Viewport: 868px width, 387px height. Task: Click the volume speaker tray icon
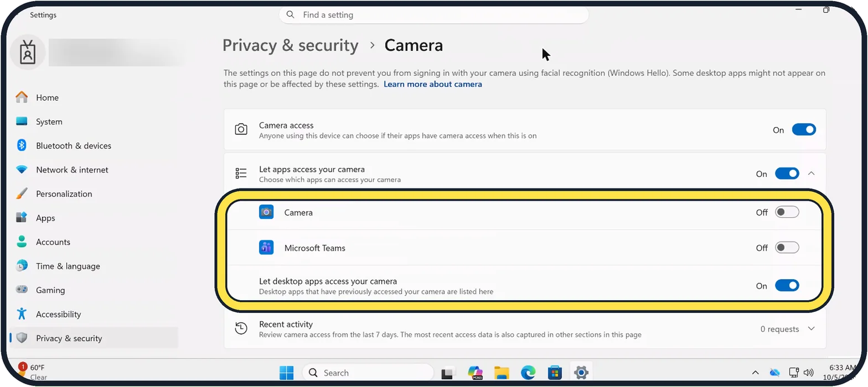pyautogui.click(x=808, y=373)
